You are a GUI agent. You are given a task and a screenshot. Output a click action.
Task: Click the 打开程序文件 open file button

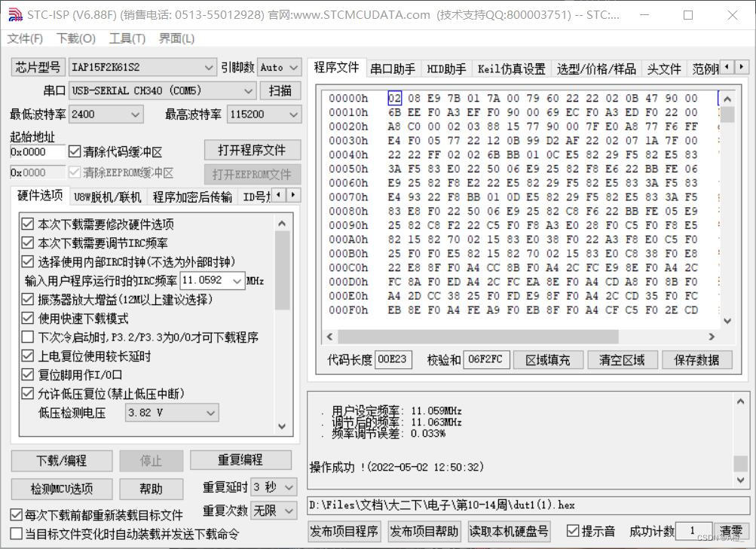pos(252,149)
